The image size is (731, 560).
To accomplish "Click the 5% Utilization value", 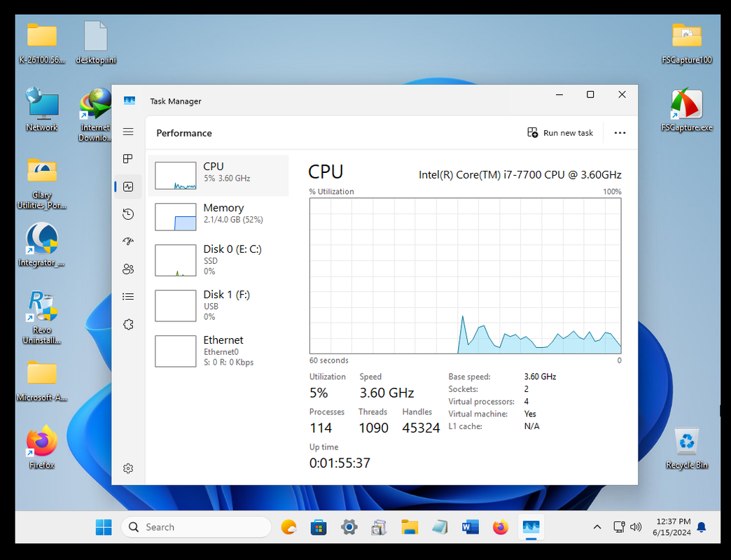I will coord(319,393).
